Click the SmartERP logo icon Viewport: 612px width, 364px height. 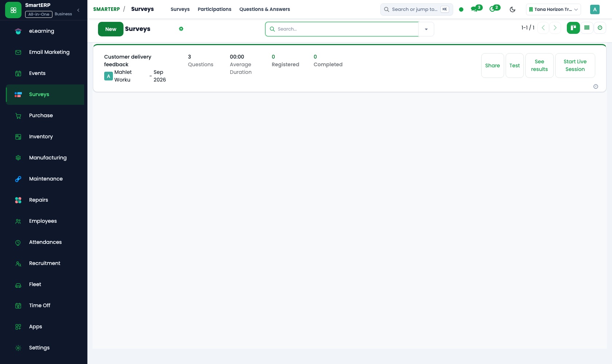pyautogui.click(x=13, y=10)
